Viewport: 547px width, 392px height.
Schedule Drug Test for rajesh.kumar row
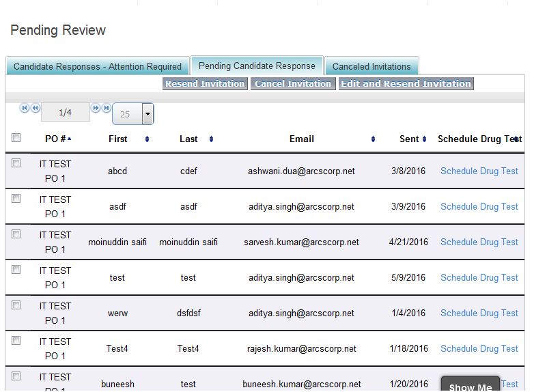[479, 348]
